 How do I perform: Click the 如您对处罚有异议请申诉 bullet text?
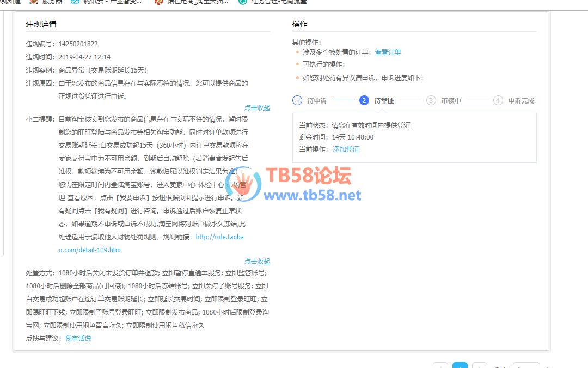(x=363, y=78)
